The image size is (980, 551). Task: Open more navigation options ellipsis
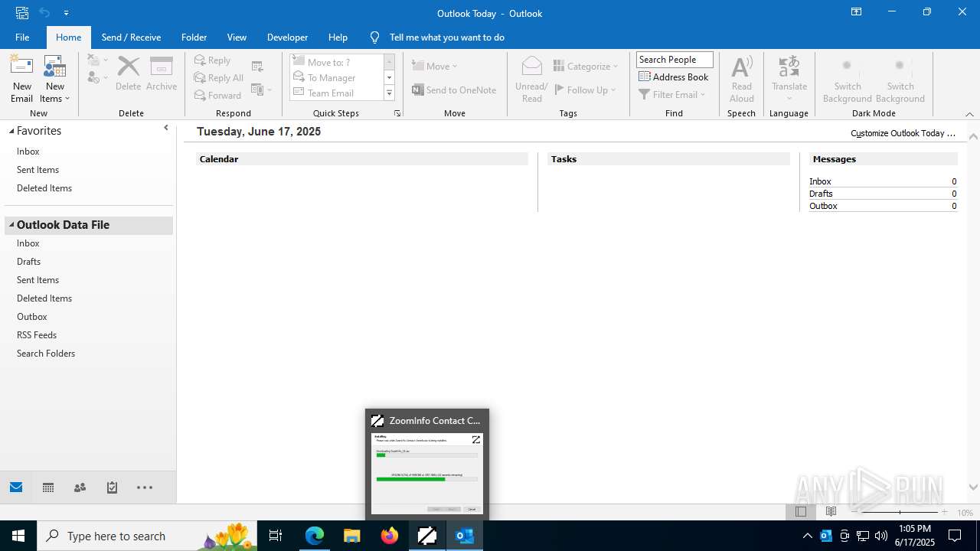coord(145,487)
